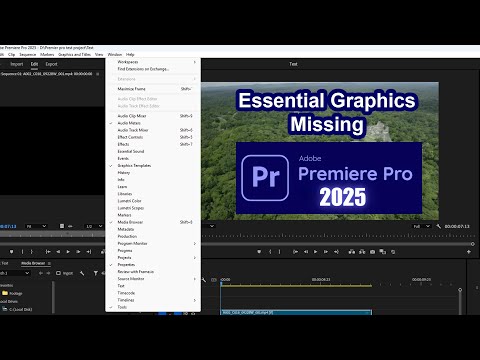Screen dimensions: 480x360
Task: Click the timeline playhead marker
Action: click(221, 284)
